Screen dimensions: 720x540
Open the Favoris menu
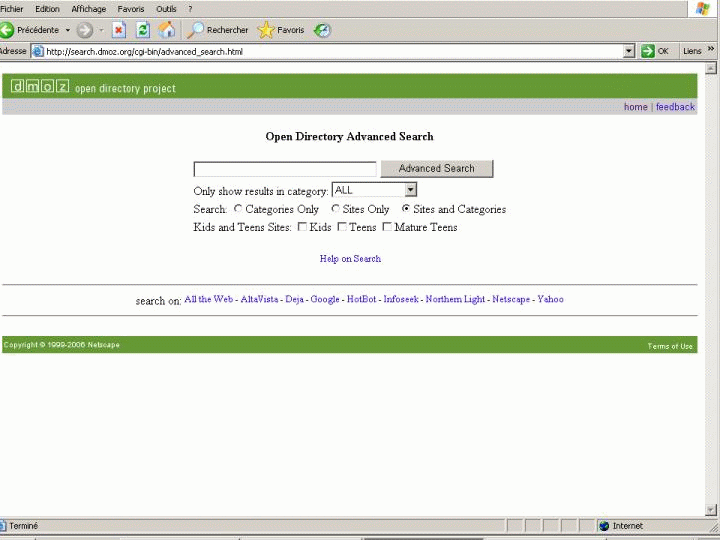(131, 9)
